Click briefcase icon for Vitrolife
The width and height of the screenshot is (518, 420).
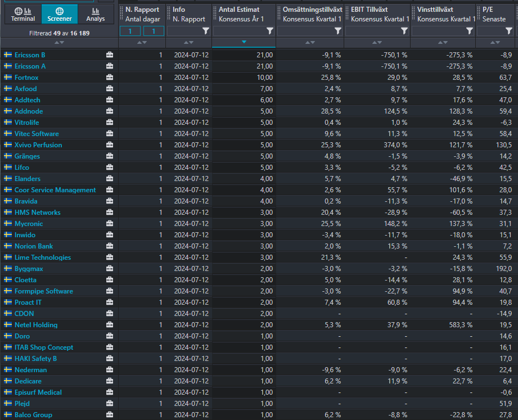click(110, 122)
